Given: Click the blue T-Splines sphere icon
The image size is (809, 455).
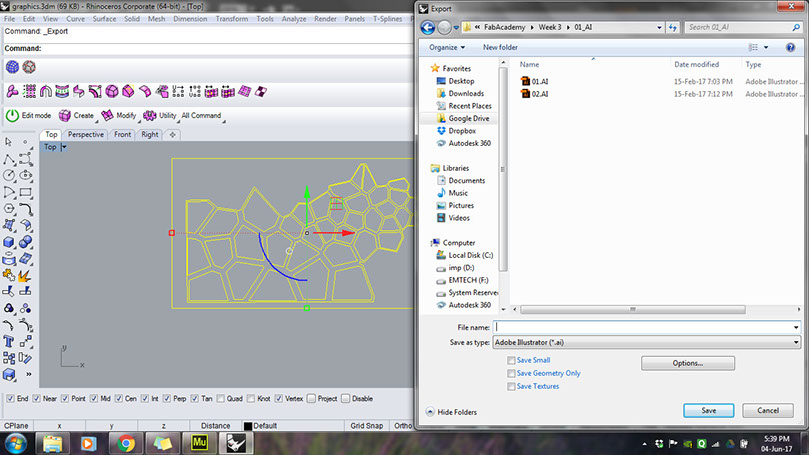Looking at the screenshot, I should (12, 67).
